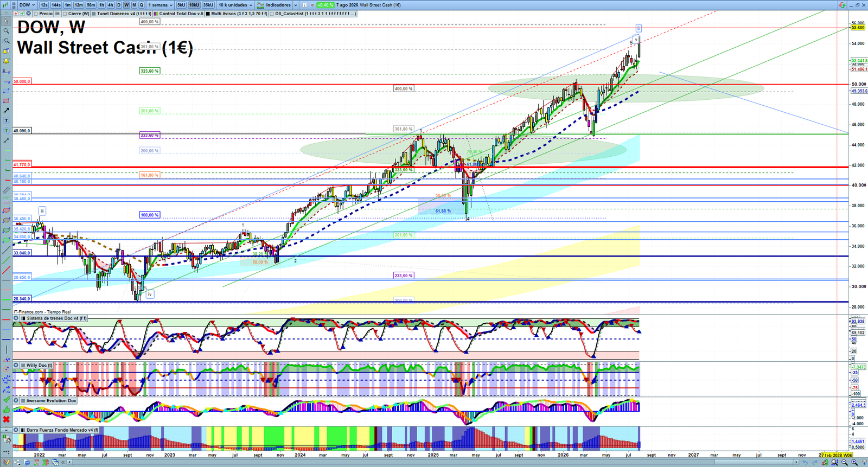Select the magnifier zoom tool
The height and width of the screenshot is (467, 868).
(6, 30)
